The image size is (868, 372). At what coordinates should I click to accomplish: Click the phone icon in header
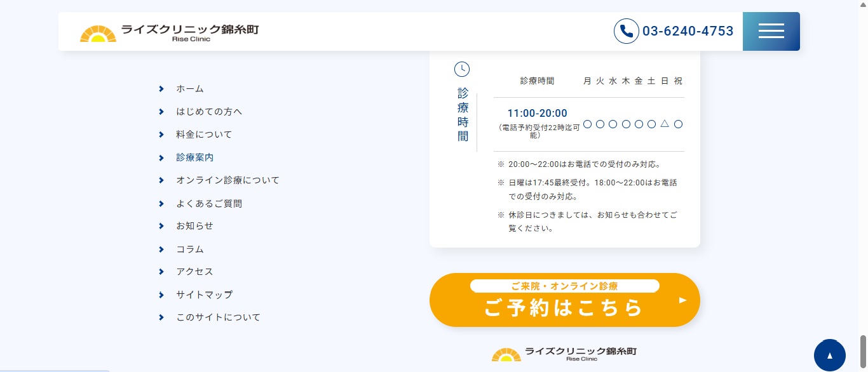click(x=626, y=31)
